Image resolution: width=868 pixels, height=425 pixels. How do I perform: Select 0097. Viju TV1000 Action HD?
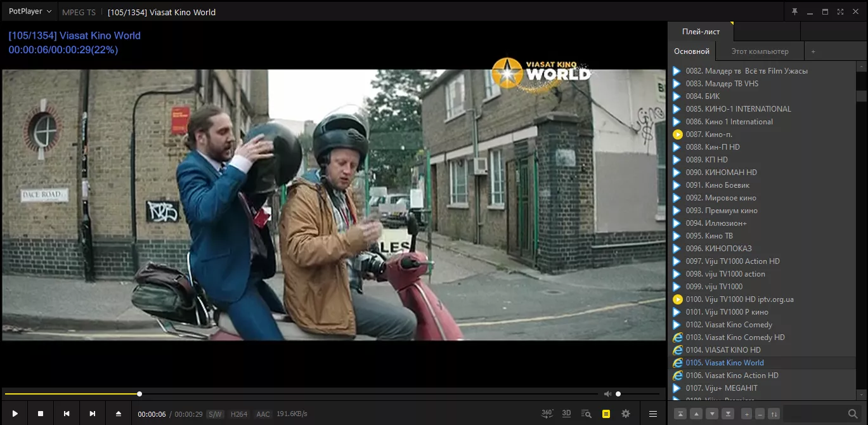[x=763, y=261]
